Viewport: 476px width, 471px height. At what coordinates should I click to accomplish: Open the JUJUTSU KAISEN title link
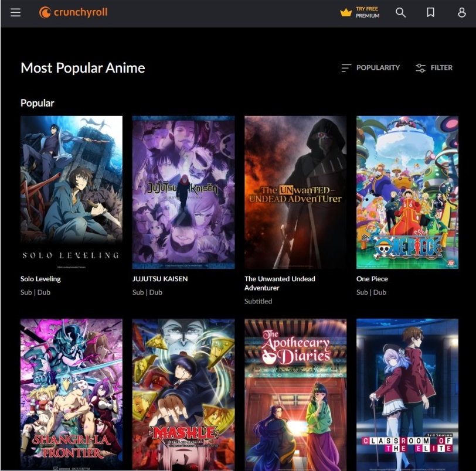pos(160,279)
